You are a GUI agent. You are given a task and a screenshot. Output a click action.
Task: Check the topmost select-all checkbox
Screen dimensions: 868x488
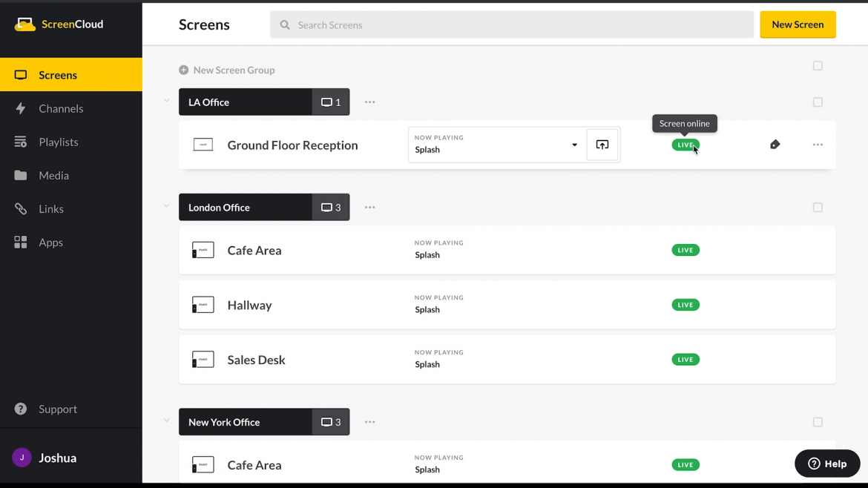point(818,65)
